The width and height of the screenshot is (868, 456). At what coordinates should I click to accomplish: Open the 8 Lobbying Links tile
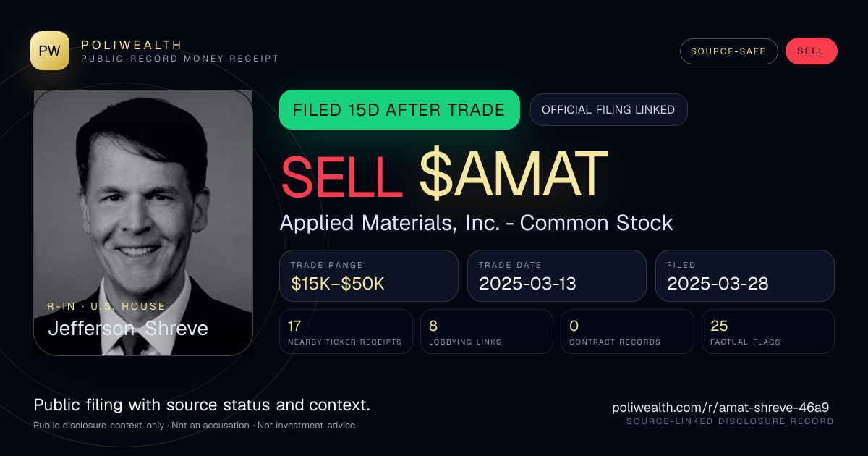click(487, 332)
